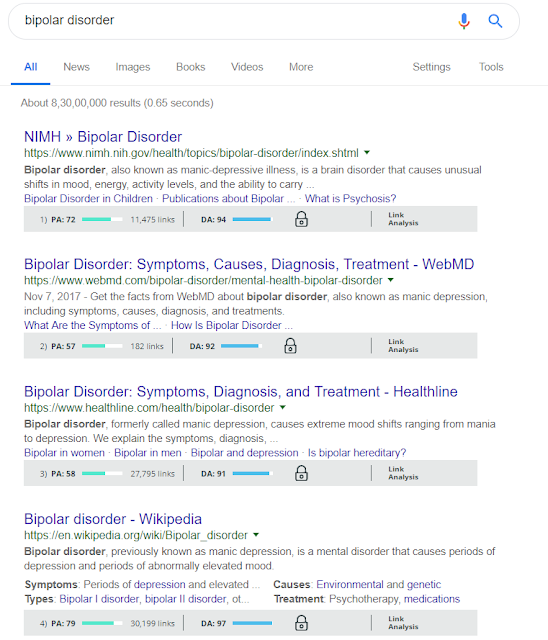Click the Wikipedia link 'medications'
The image size is (548, 640).
pyautogui.click(x=432, y=599)
